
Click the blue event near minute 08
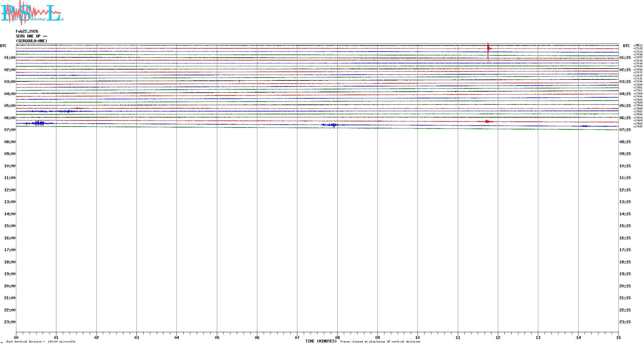click(333, 125)
